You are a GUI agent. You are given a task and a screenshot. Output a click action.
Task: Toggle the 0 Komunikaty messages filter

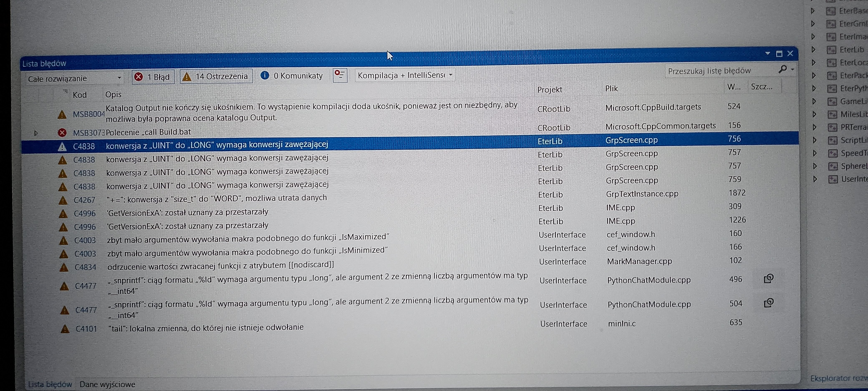click(x=291, y=76)
